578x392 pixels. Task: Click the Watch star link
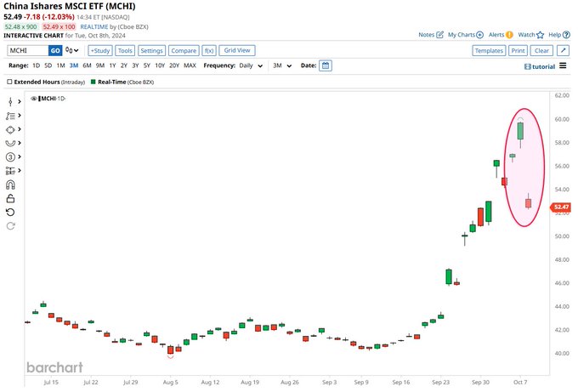click(530, 35)
